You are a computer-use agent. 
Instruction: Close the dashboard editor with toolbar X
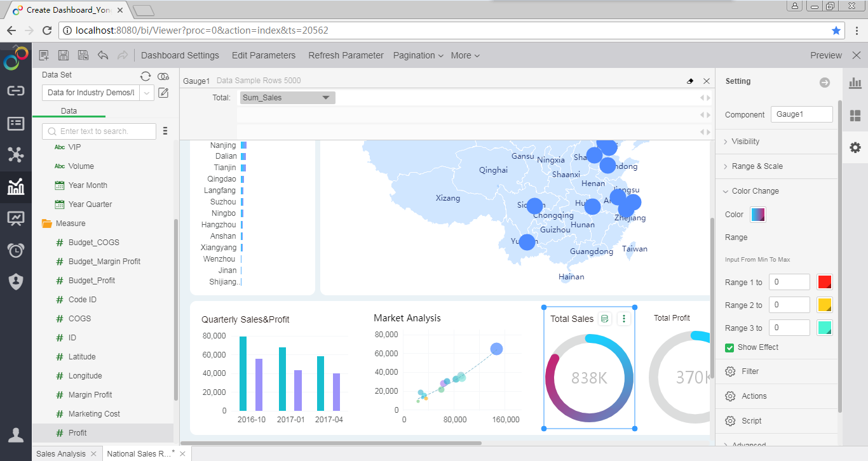856,55
